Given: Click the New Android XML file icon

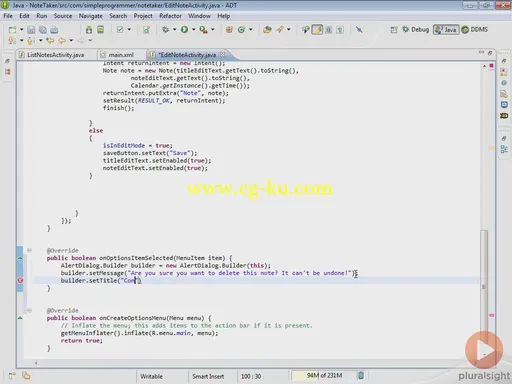Looking at the screenshot, I should (146, 30).
